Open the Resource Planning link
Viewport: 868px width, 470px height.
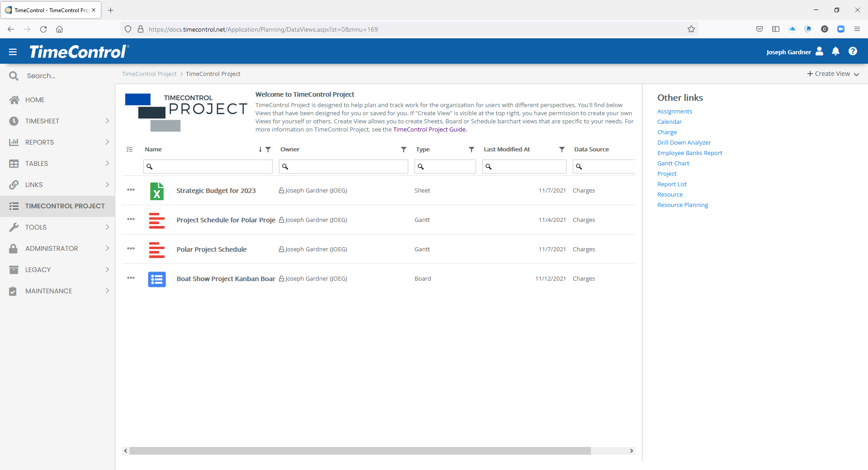point(683,205)
